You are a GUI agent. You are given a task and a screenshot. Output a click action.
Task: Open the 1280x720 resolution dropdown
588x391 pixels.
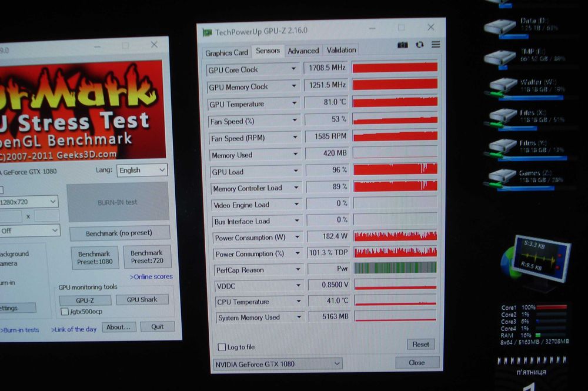(28, 202)
